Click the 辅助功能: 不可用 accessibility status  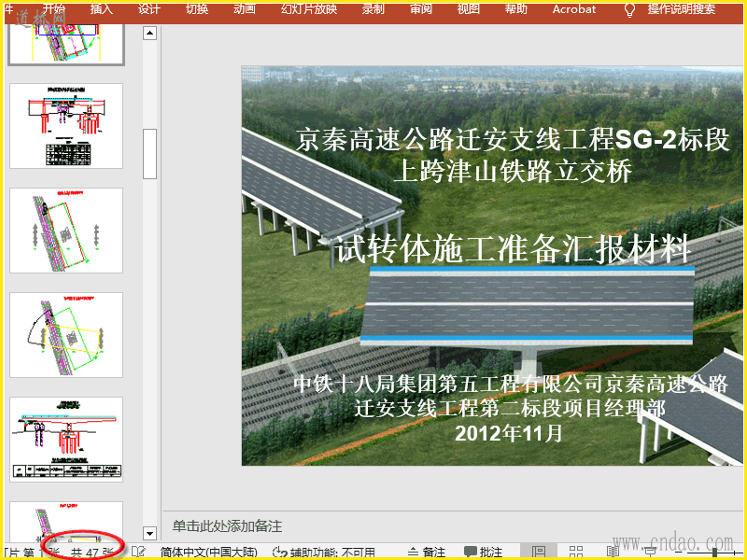324,552
